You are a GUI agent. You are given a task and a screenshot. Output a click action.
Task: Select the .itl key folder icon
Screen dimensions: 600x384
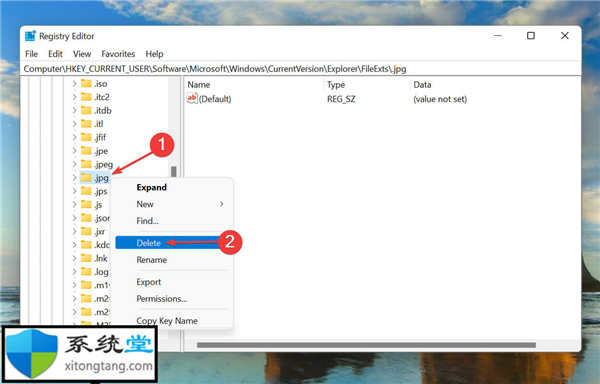[86, 124]
